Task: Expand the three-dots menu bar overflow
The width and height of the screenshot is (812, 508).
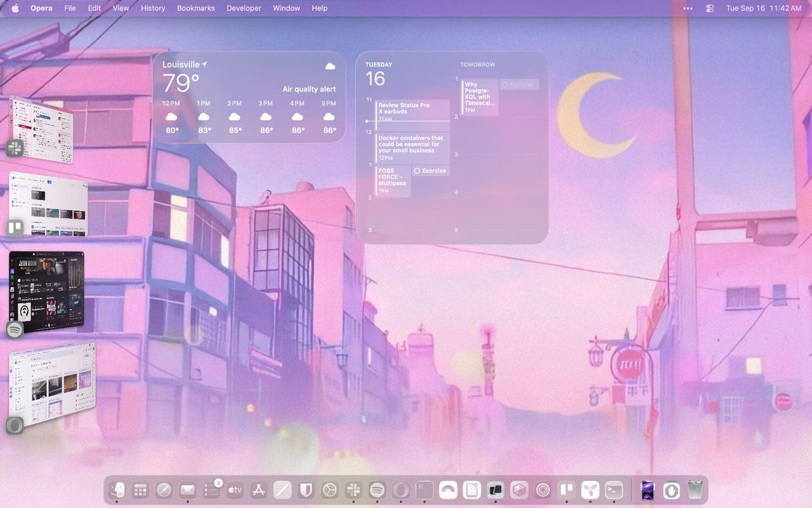Action: (x=688, y=8)
